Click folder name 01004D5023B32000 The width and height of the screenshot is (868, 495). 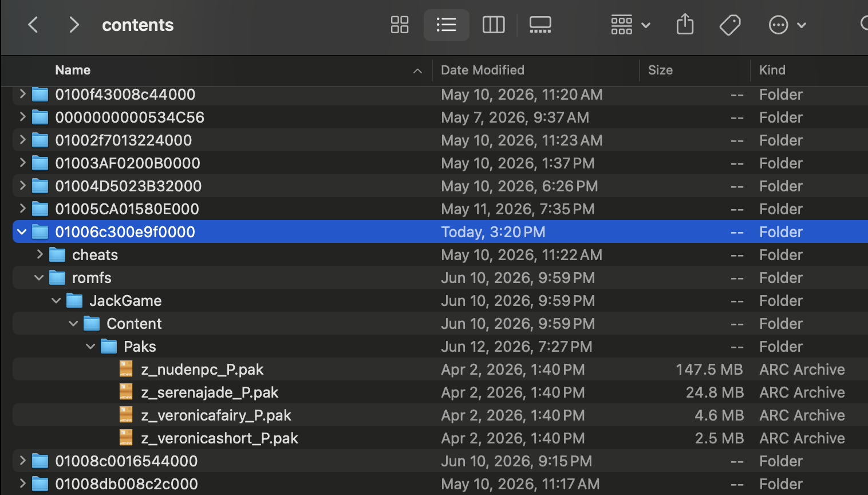(x=128, y=186)
